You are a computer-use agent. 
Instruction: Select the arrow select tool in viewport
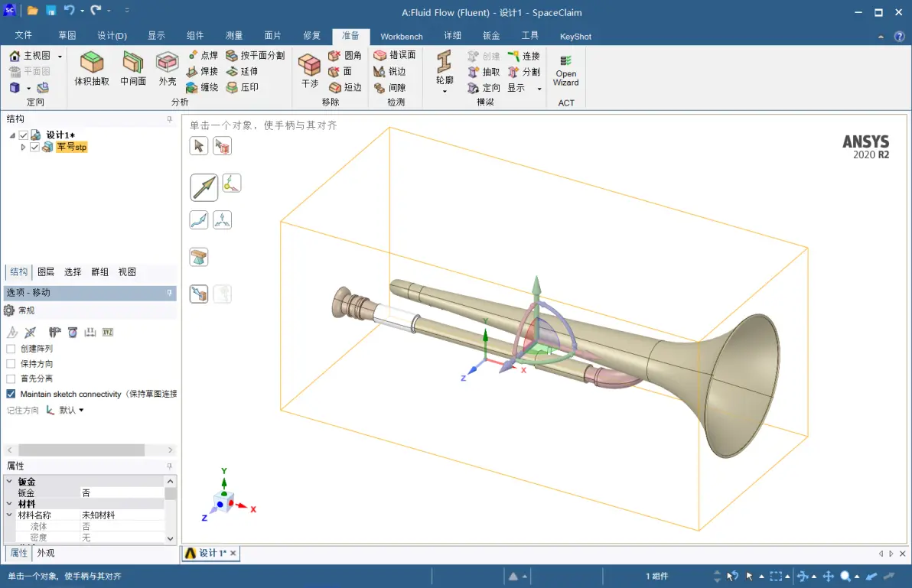pos(198,145)
